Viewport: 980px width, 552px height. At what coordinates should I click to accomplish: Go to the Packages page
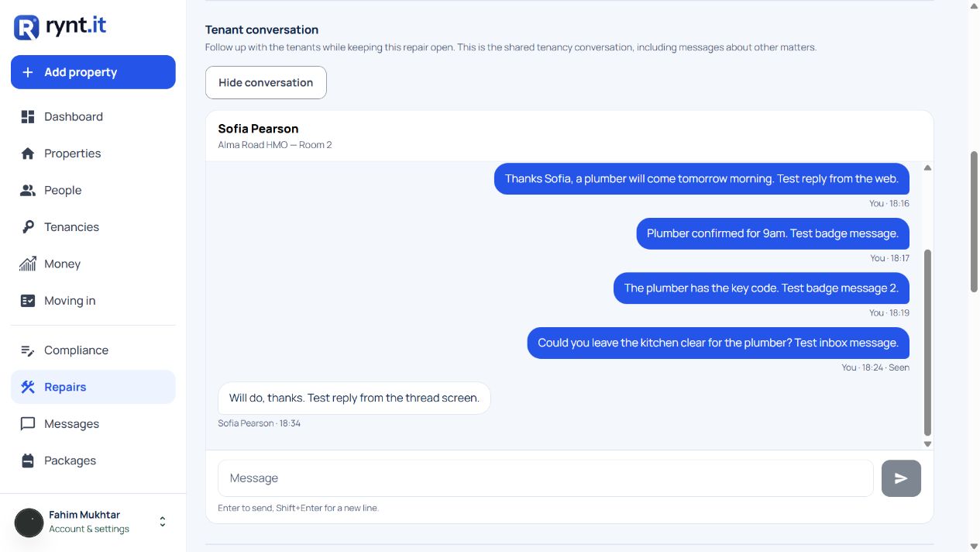click(x=93, y=461)
